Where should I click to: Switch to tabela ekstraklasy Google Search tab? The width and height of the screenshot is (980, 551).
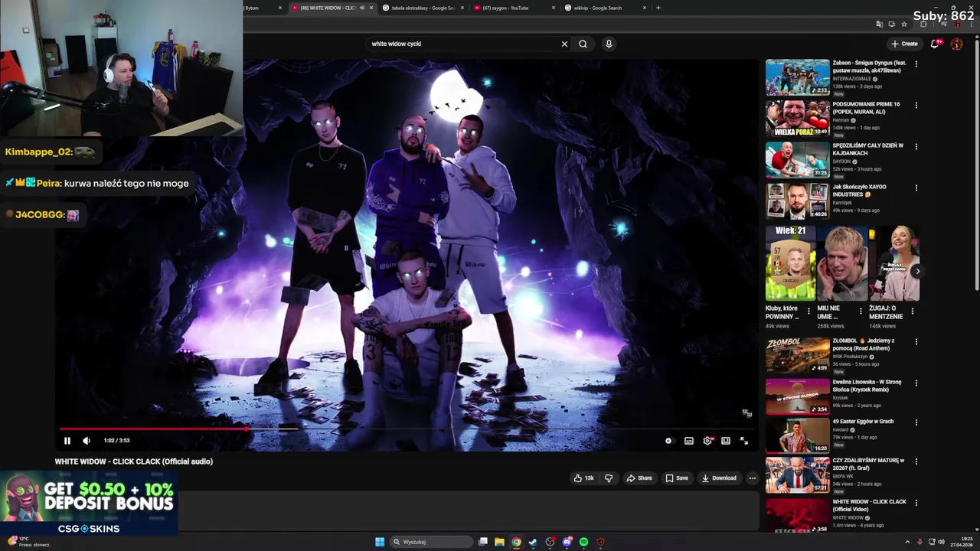417,8
